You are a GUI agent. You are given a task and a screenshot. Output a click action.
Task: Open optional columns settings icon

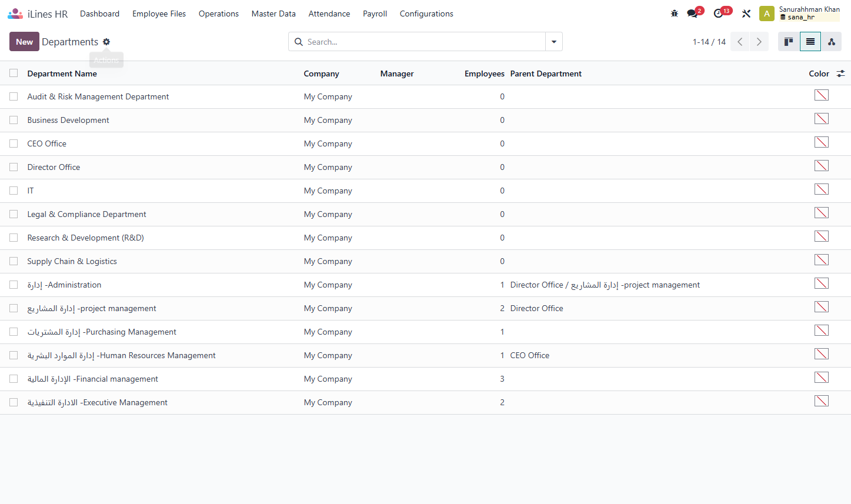click(x=841, y=74)
